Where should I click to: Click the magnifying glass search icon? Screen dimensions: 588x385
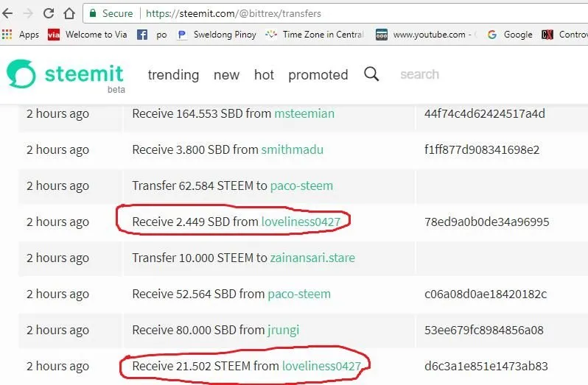(371, 74)
